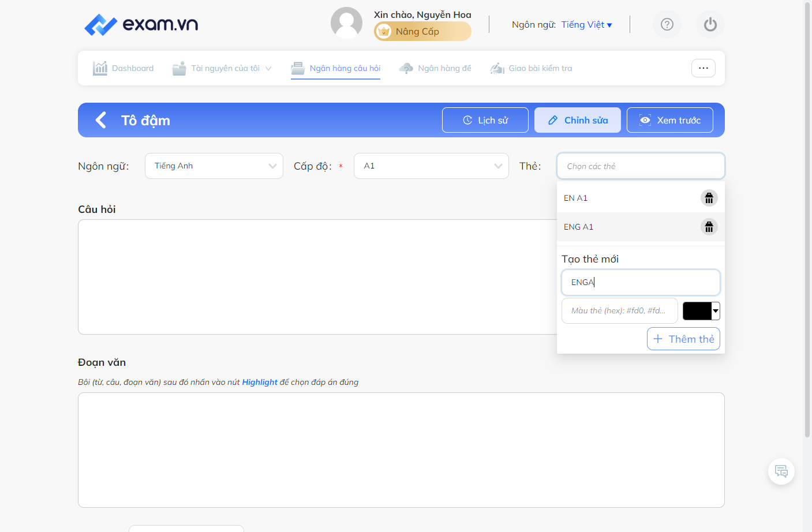Delete the EN A1 tag
The width and height of the screenshot is (812, 532).
pos(709,198)
